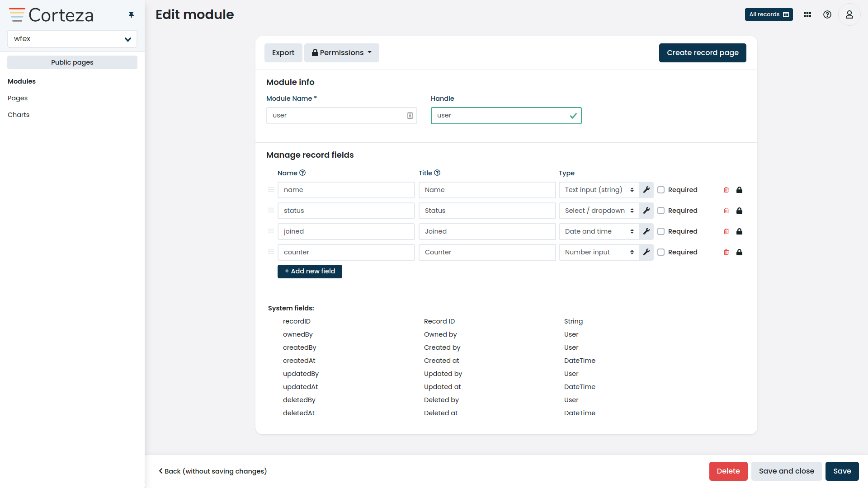Open the wfex namespace dropdown
Viewport: 868px width, 488px height.
pos(72,39)
